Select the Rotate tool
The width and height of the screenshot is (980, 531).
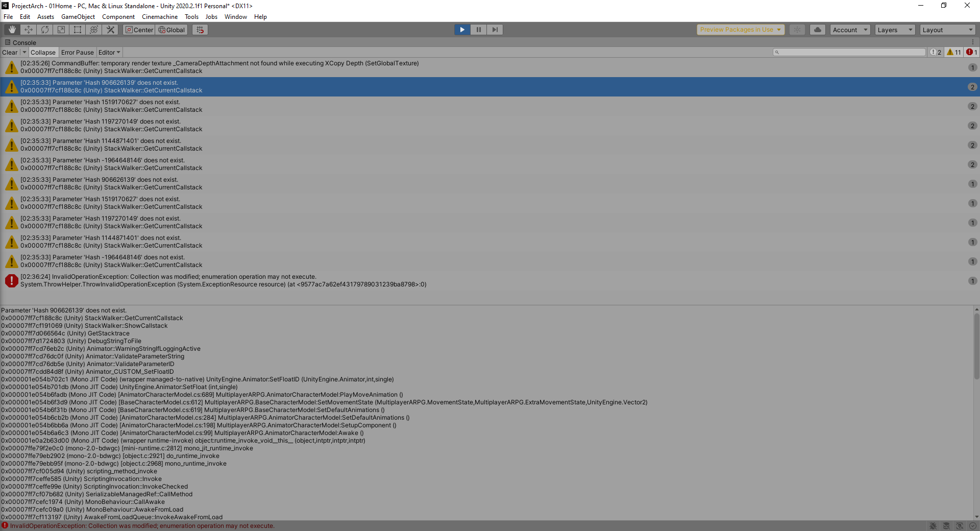(x=44, y=30)
